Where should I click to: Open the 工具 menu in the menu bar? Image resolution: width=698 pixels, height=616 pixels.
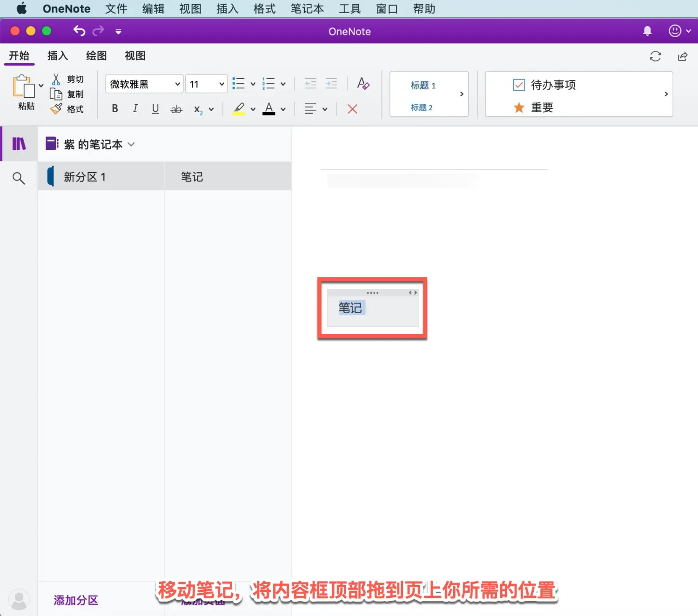click(x=349, y=8)
